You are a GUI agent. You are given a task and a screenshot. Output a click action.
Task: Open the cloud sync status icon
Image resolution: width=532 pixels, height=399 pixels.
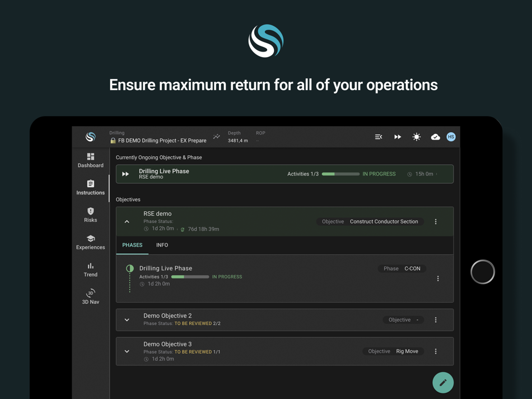coord(435,136)
